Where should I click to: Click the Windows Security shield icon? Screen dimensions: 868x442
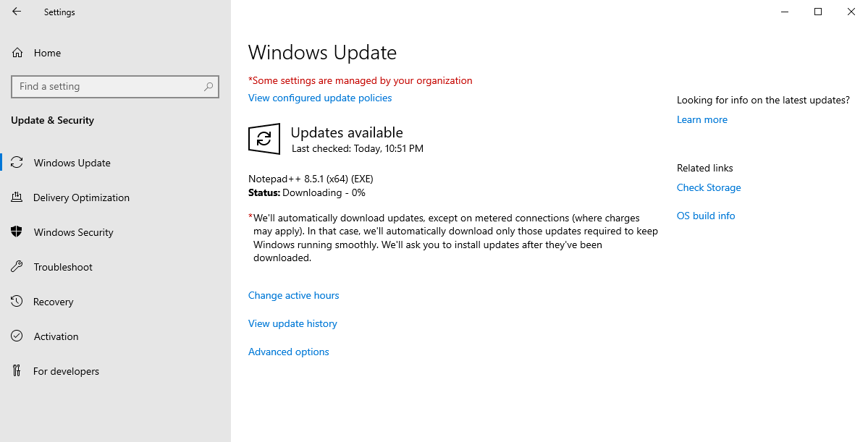point(17,232)
